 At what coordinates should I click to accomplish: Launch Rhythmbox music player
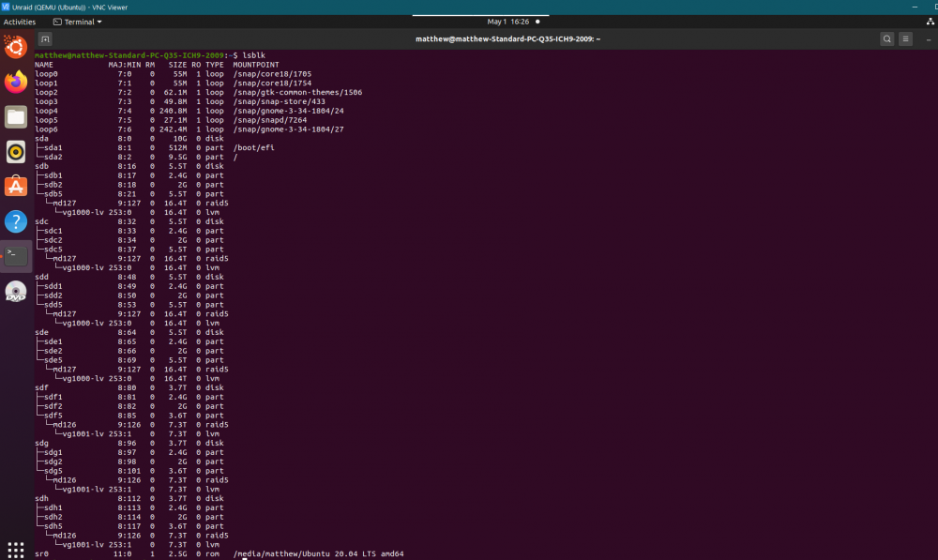(x=16, y=151)
